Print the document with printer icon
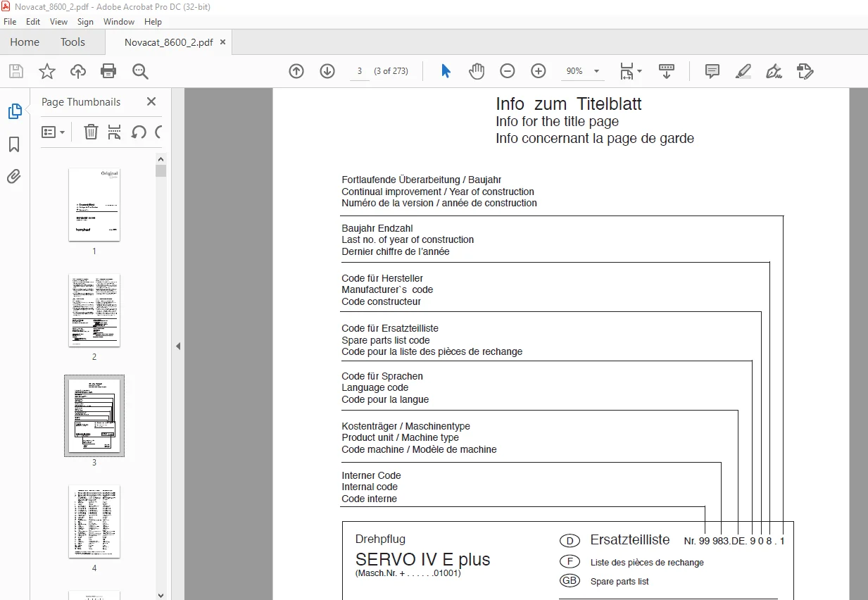 pos(108,71)
